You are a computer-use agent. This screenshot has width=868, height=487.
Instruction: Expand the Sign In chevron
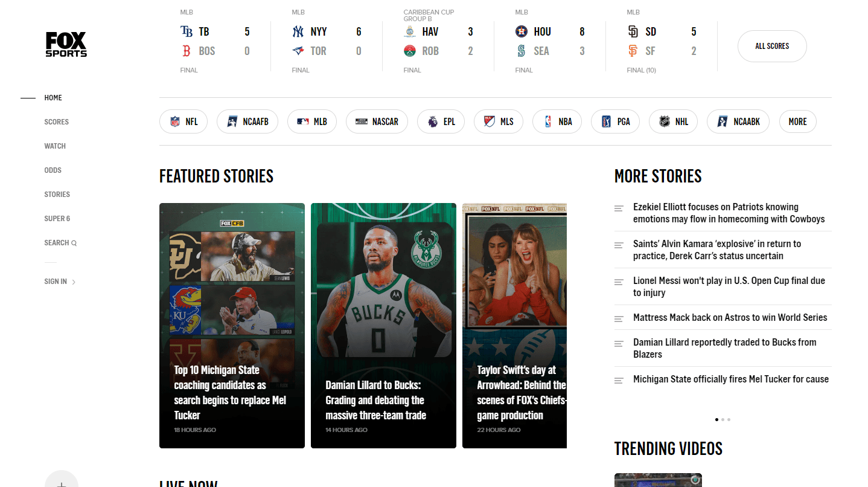click(74, 282)
